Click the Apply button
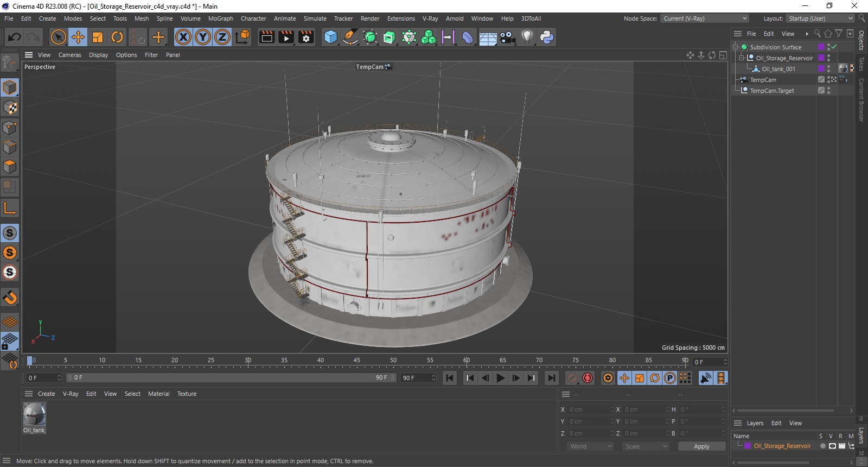Screen dimensions: 868x467 [701, 446]
